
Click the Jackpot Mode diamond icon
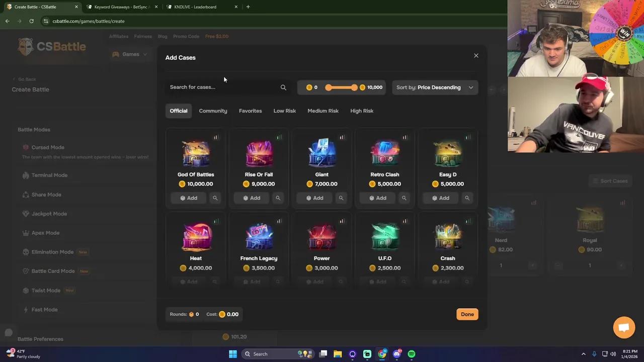point(26,214)
